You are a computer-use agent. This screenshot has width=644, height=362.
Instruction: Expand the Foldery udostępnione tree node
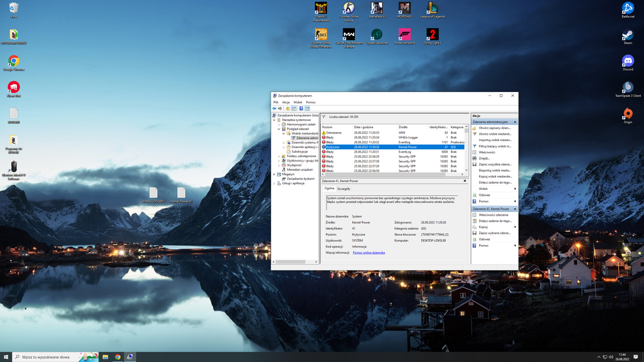point(279,156)
